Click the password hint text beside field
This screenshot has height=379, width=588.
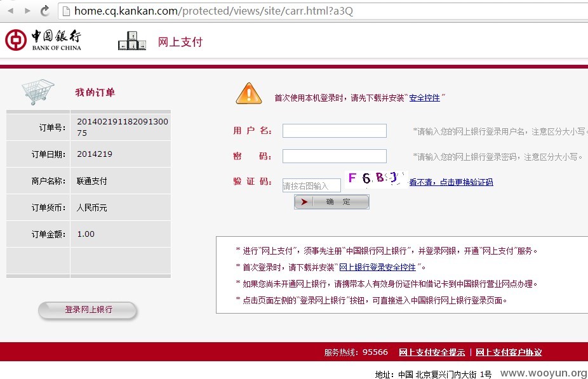click(x=498, y=157)
